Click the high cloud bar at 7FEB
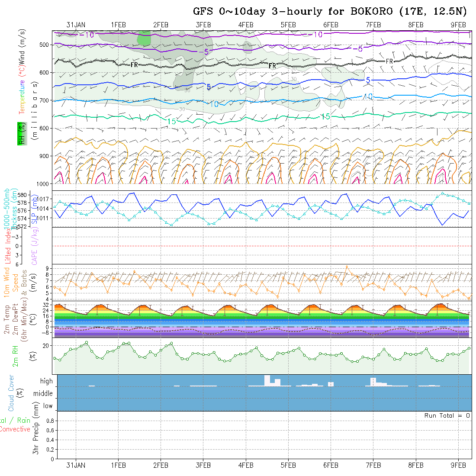 [x=373, y=382]
